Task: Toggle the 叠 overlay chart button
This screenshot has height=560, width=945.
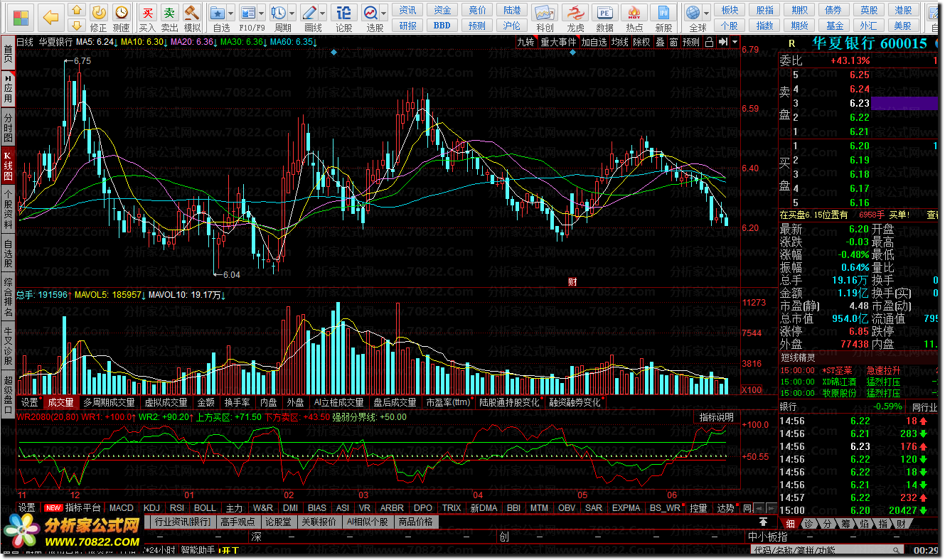Action: point(661,42)
